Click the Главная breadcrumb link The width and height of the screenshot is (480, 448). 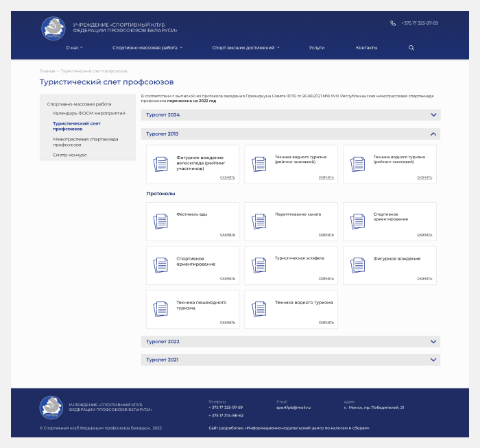pyautogui.click(x=47, y=71)
